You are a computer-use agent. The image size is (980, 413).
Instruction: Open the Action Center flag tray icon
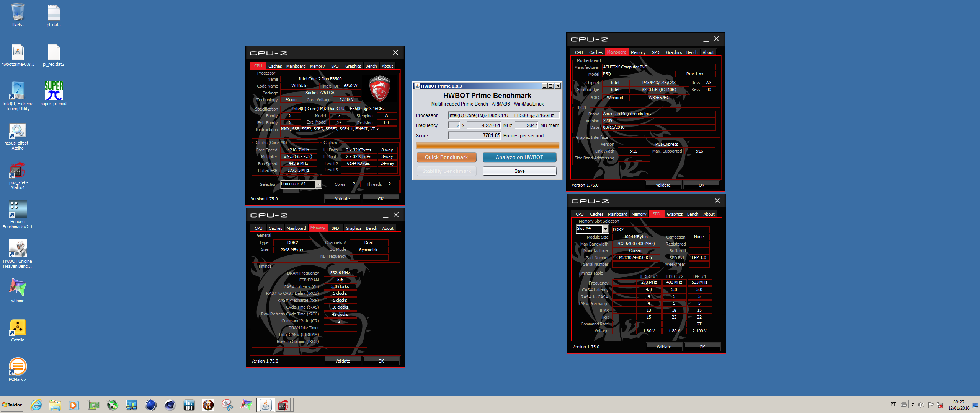click(x=931, y=405)
